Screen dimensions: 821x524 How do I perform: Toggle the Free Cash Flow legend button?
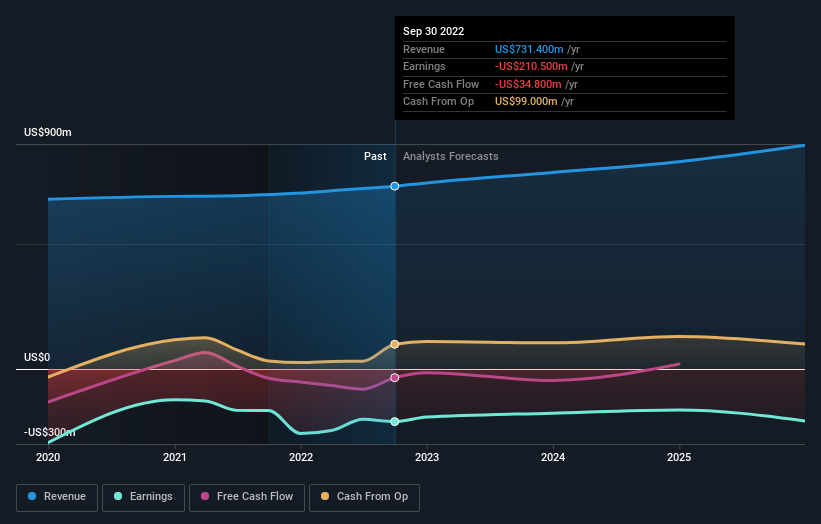(247, 497)
